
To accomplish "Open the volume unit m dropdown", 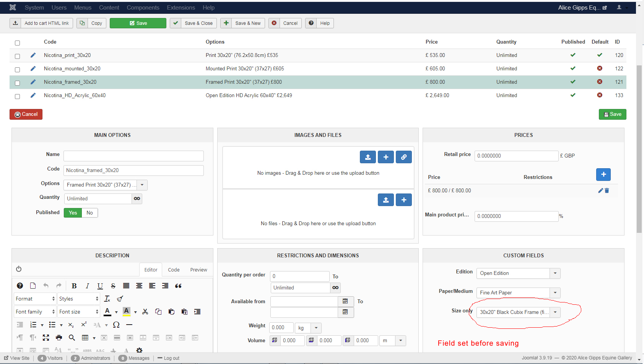I will (393, 341).
